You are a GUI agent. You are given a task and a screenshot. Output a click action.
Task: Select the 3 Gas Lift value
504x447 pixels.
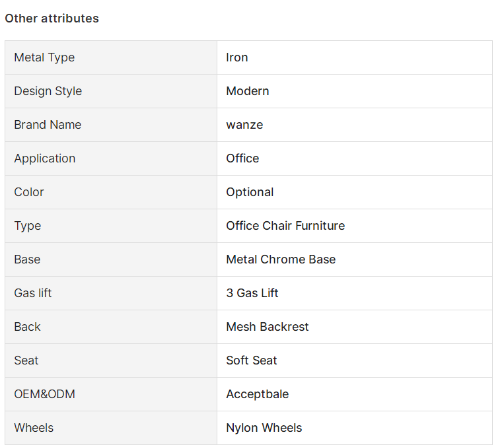(252, 293)
